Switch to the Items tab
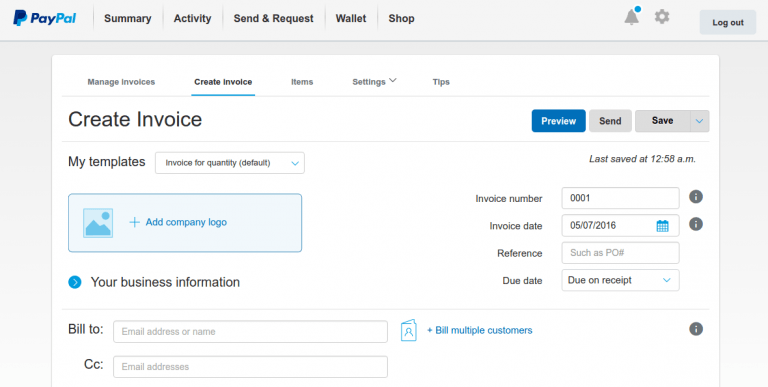The image size is (768, 387). point(302,82)
